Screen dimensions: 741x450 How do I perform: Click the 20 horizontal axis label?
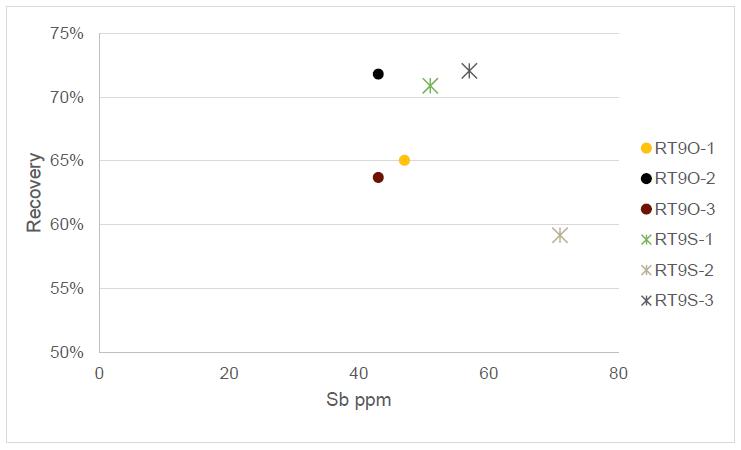click(229, 373)
